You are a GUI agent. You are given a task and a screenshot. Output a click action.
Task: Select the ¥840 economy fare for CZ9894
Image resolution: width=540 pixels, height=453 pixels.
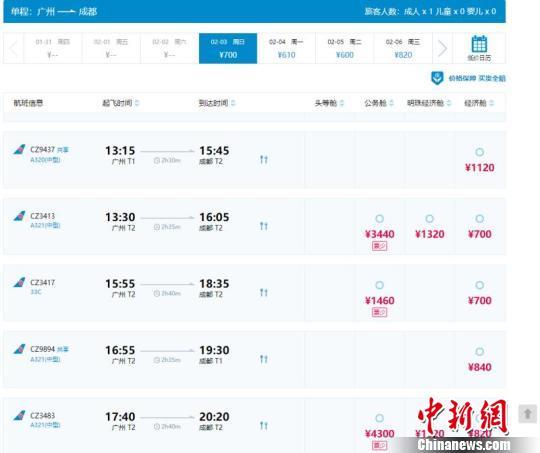tap(479, 352)
